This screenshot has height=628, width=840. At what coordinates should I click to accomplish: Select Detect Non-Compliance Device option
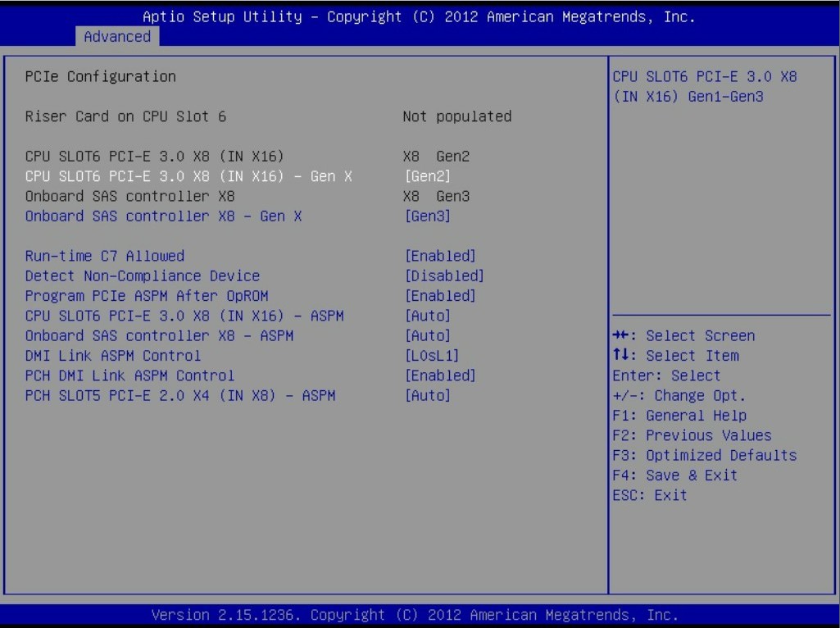pyautogui.click(x=143, y=276)
